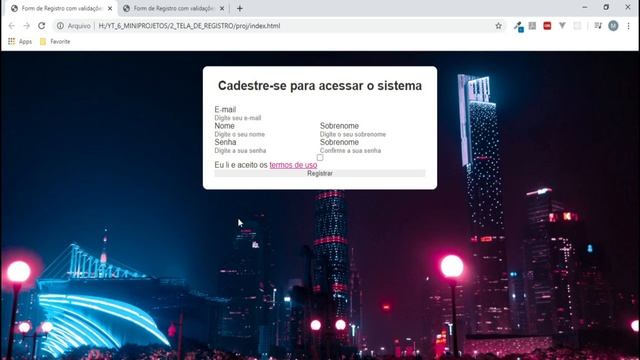Focus the Digite a sua senha field
This screenshot has width=640, height=360.
coord(267,151)
